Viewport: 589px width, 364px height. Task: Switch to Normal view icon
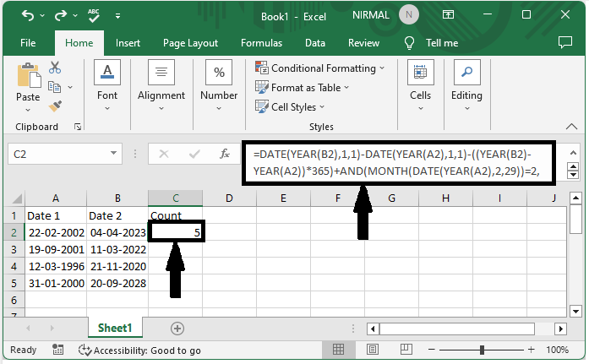338,350
